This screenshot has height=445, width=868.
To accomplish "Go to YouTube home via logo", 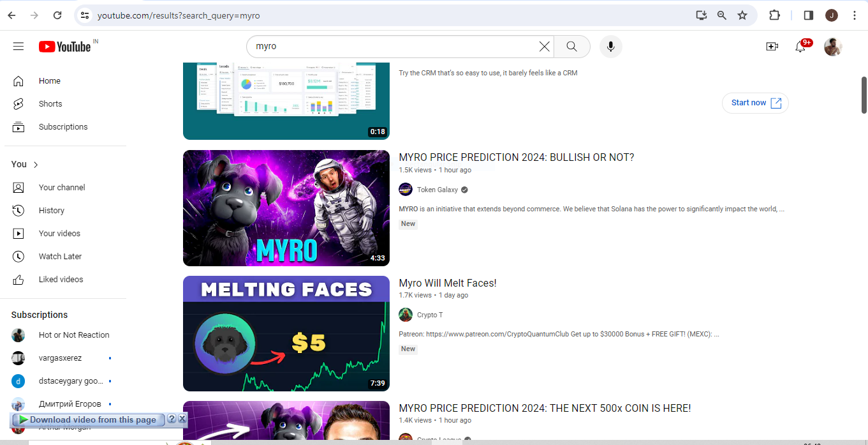I will [64, 47].
